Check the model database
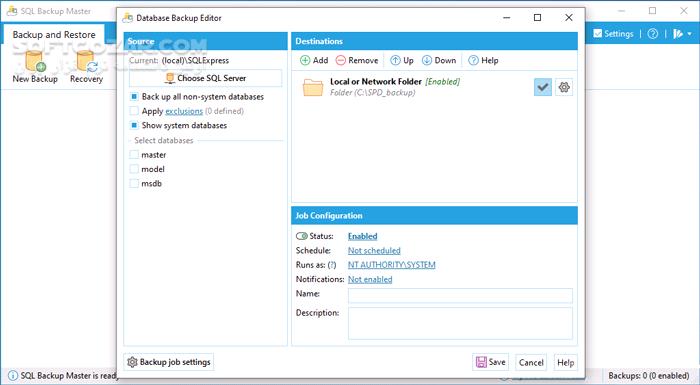This screenshot has height=385, width=700. [x=134, y=169]
